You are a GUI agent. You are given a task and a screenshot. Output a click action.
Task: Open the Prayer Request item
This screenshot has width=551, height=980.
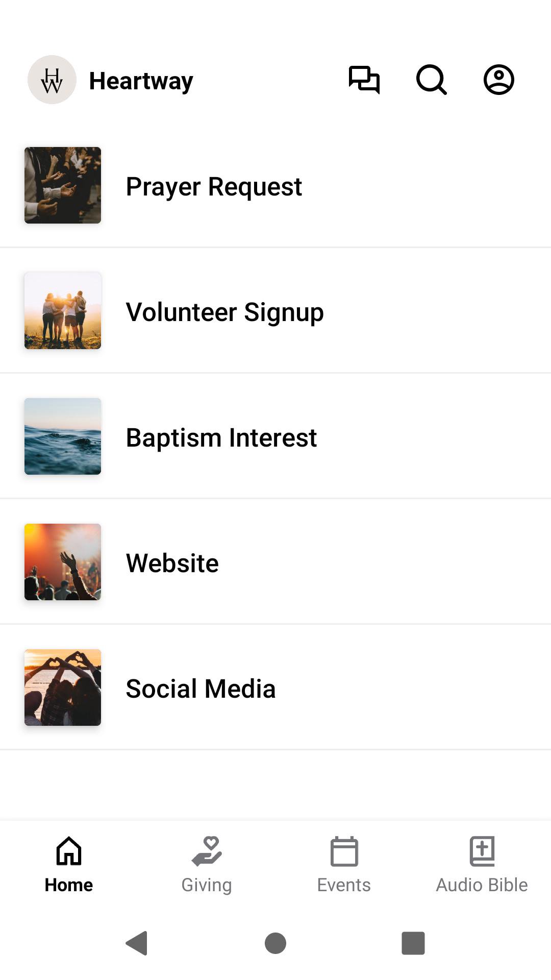click(214, 186)
